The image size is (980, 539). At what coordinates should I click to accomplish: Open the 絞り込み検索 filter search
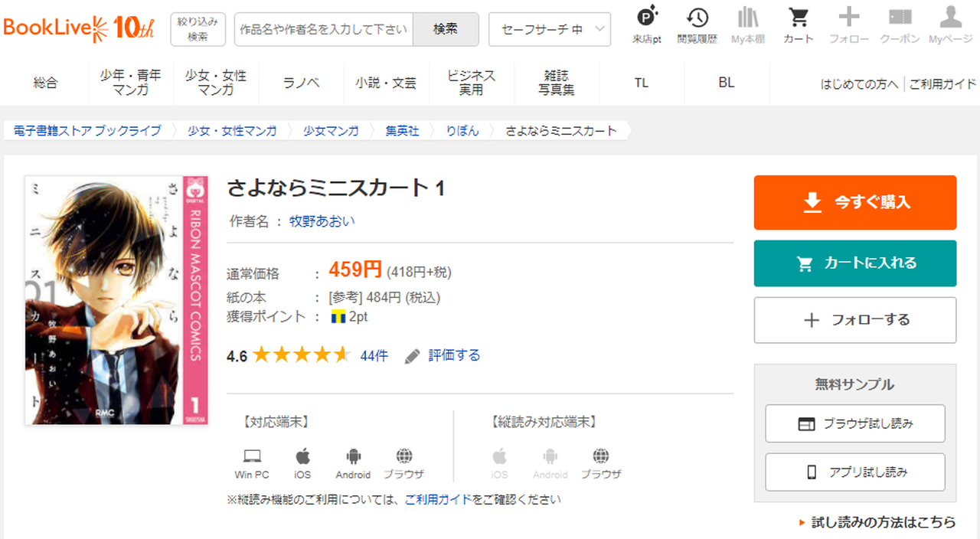pyautogui.click(x=198, y=29)
